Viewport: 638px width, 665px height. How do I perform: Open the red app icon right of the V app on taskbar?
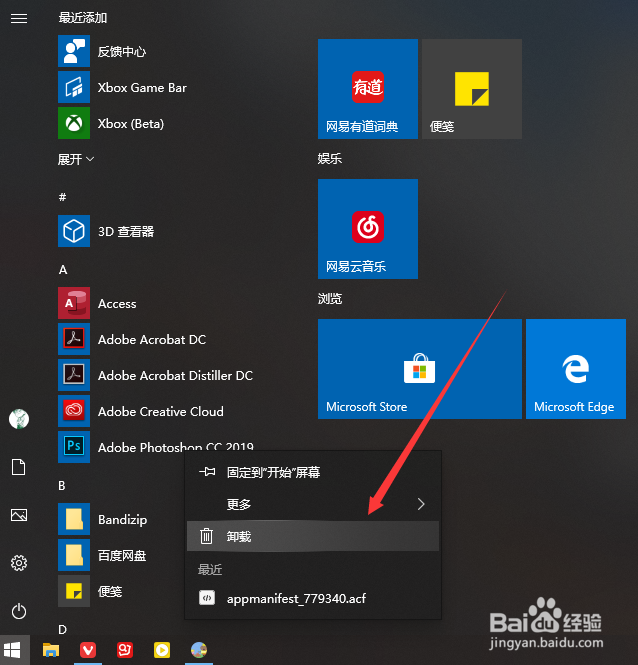125,650
